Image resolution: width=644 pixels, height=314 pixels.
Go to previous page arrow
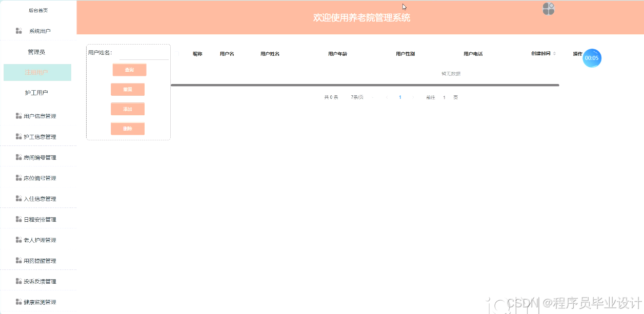[x=387, y=97]
